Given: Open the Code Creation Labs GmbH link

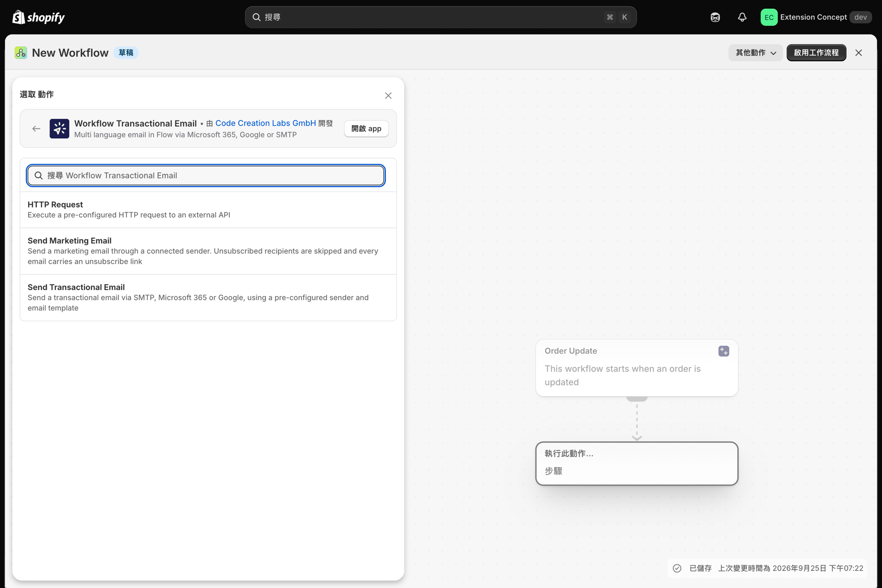Looking at the screenshot, I should click(x=266, y=123).
